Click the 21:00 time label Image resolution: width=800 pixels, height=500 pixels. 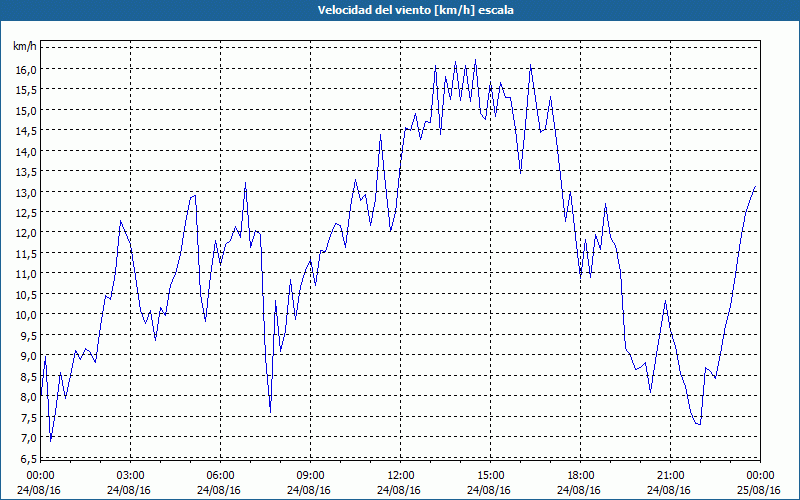[670, 476]
